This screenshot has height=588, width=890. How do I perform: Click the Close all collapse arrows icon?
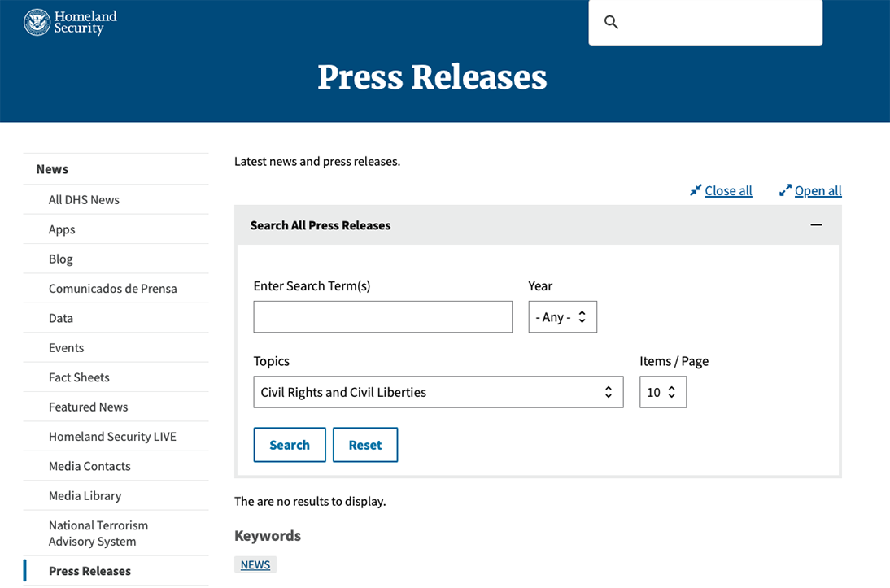pos(696,190)
